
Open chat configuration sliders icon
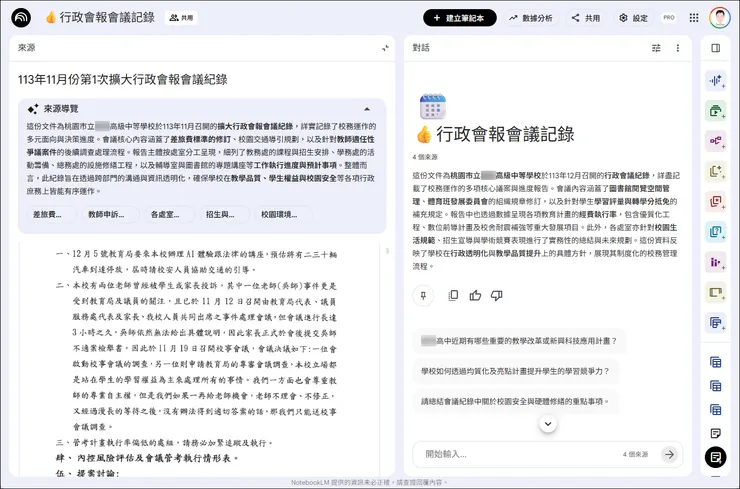(656, 48)
